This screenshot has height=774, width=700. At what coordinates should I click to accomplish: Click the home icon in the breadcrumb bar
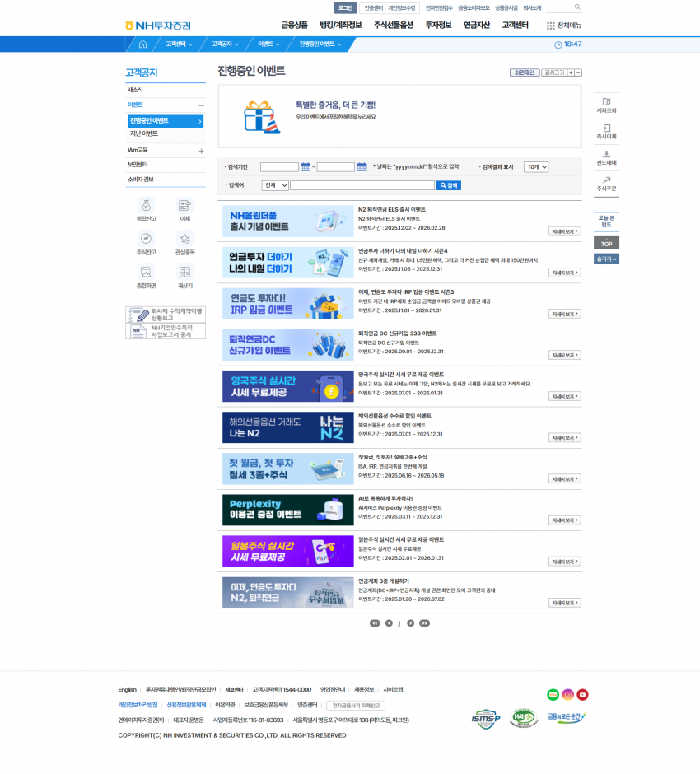pyautogui.click(x=142, y=44)
